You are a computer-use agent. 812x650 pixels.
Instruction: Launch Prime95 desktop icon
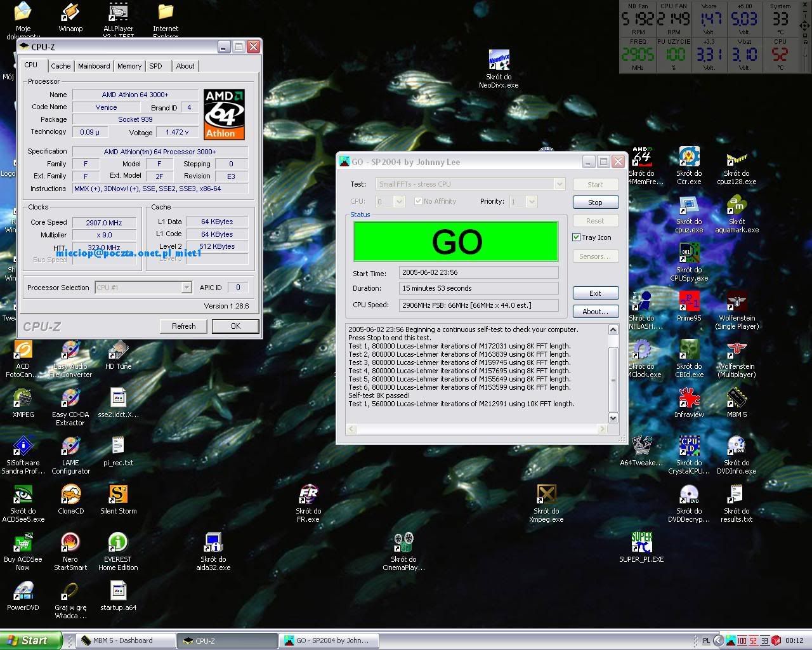click(x=689, y=306)
